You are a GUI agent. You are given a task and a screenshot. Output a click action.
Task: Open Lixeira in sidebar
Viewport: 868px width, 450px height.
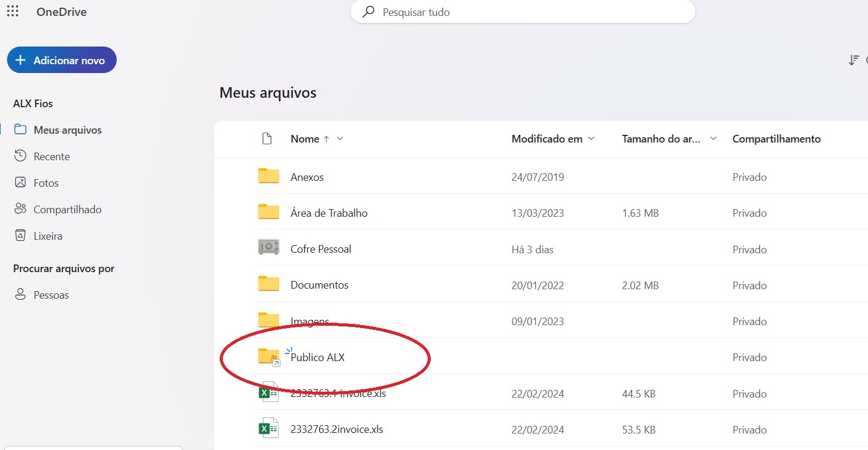click(48, 236)
